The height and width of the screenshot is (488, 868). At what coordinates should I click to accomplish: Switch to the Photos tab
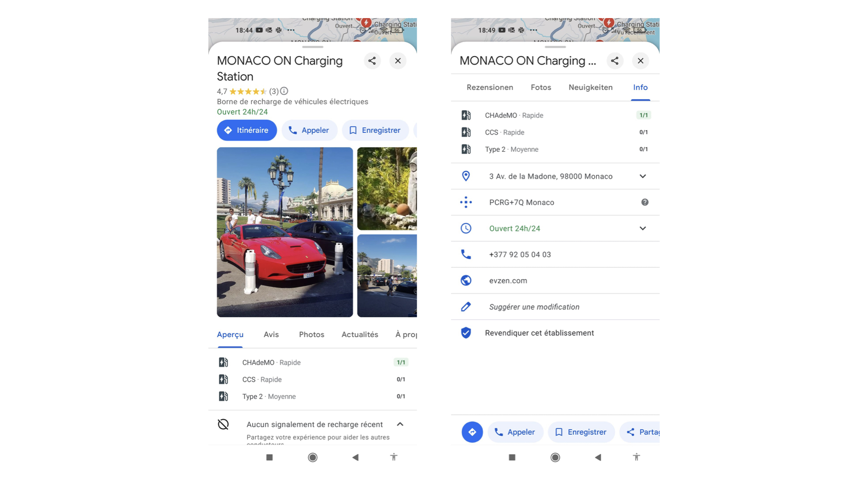311,334
